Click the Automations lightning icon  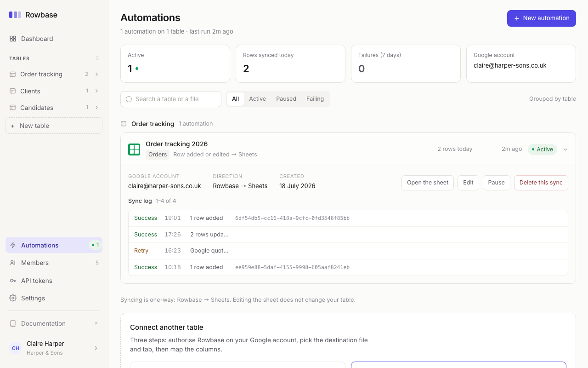13,245
